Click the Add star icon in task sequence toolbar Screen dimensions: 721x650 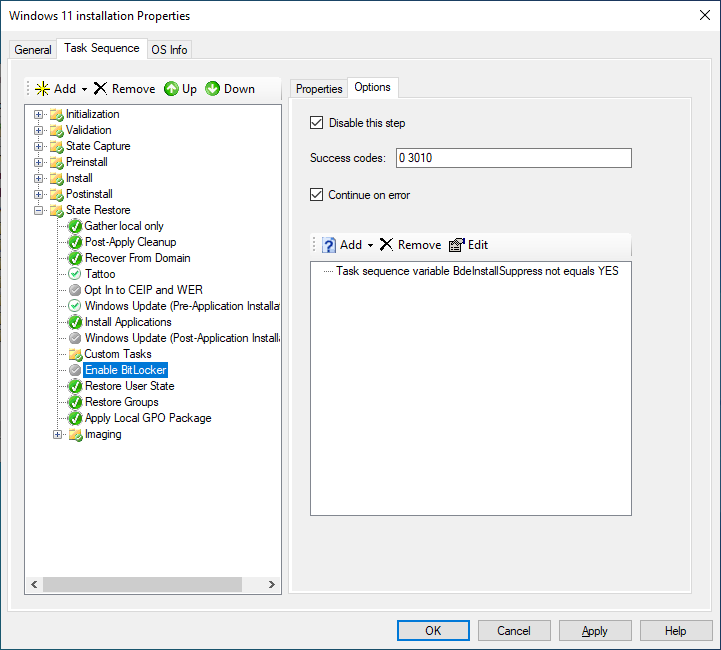(x=42, y=89)
